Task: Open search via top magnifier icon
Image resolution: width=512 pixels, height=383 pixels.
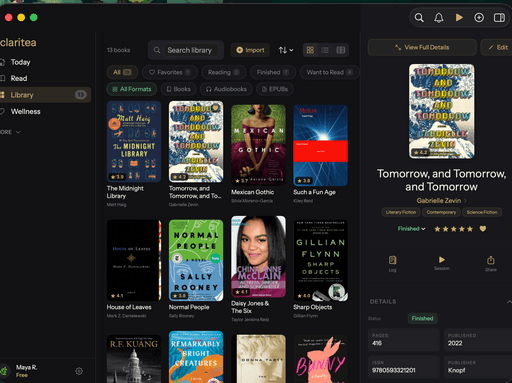Action: [419, 17]
